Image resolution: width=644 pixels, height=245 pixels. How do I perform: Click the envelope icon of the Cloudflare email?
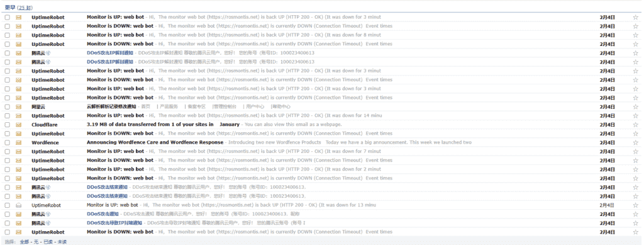[18, 125]
